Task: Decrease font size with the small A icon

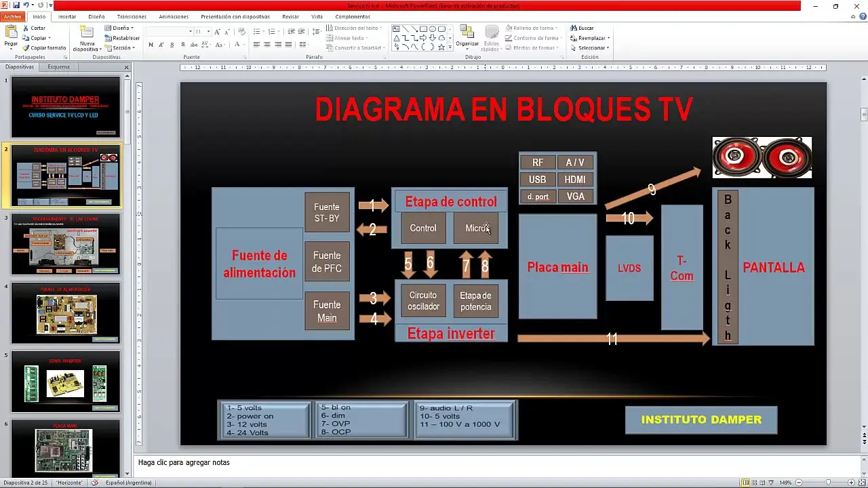Action: (x=227, y=32)
